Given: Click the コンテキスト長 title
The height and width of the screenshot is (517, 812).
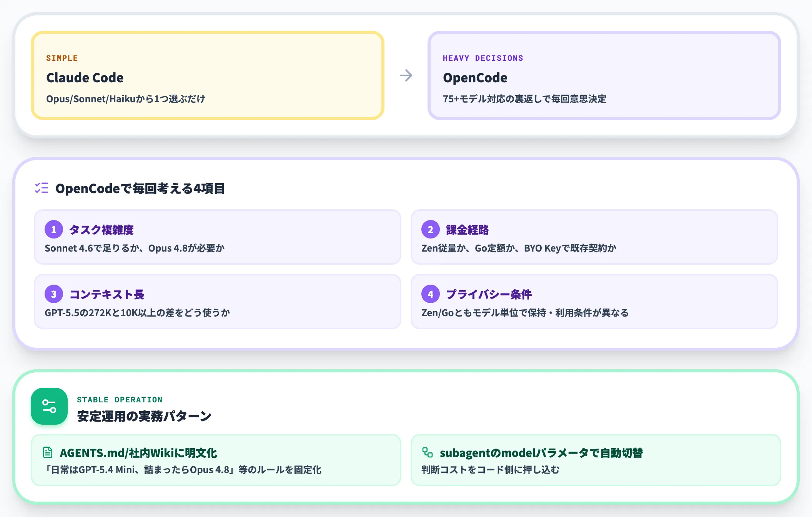Looking at the screenshot, I should pos(107,294).
